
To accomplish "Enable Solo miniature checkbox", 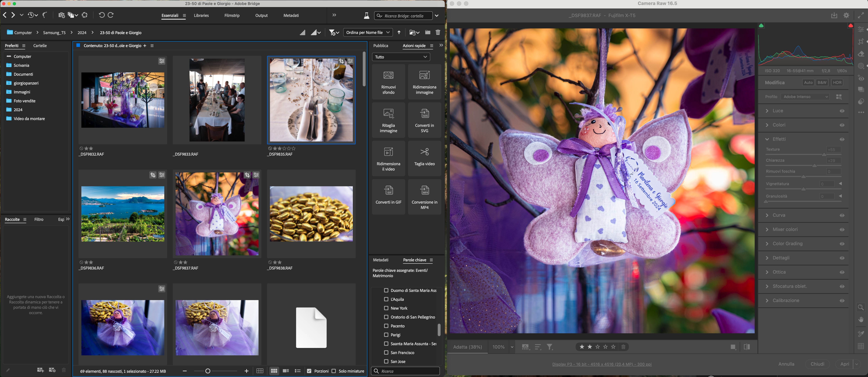I will tap(334, 371).
